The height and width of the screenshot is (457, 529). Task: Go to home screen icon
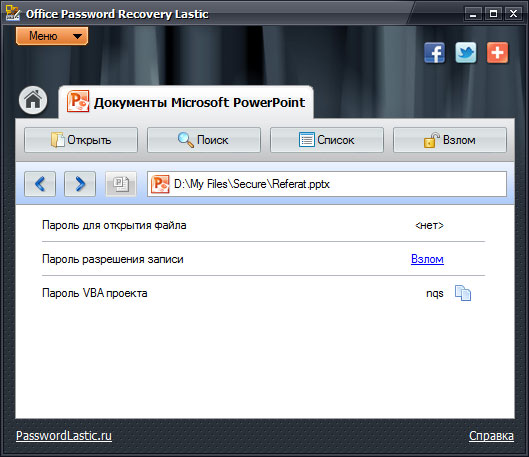click(x=33, y=100)
